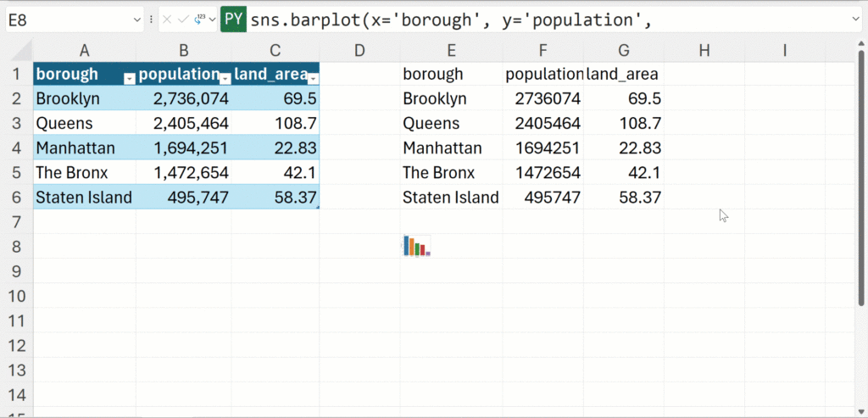The image size is (868, 418).
Task: Open the borough column filter button
Action: [129, 79]
